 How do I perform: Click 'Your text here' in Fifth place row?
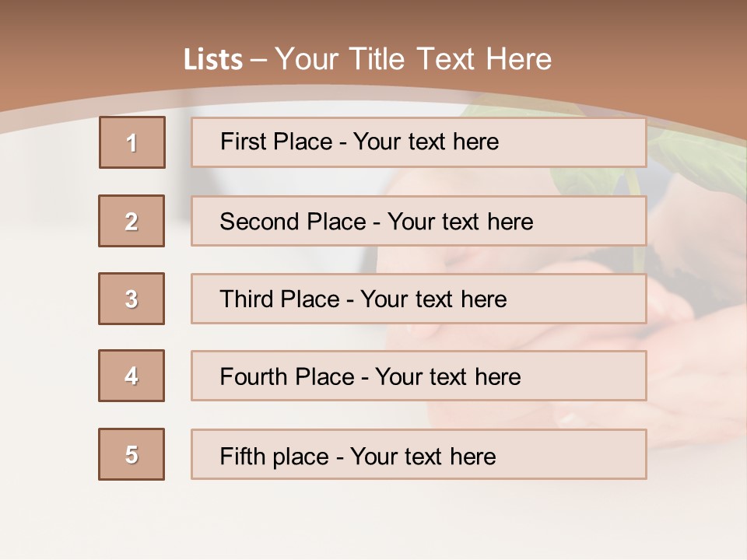[x=423, y=456]
